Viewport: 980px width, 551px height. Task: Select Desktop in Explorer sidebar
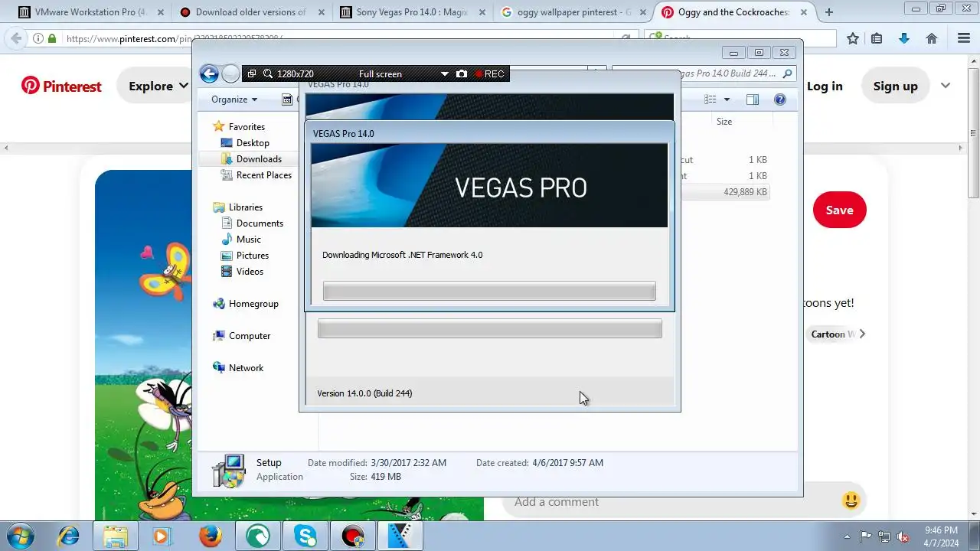[x=253, y=143]
